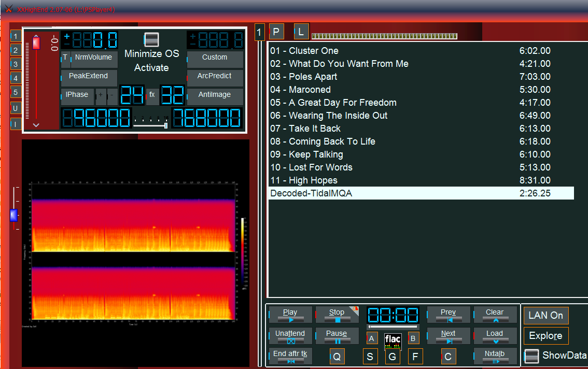Screen dimensions: 588x369
Task: Click the 00:00 time display
Action: [x=393, y=315]
